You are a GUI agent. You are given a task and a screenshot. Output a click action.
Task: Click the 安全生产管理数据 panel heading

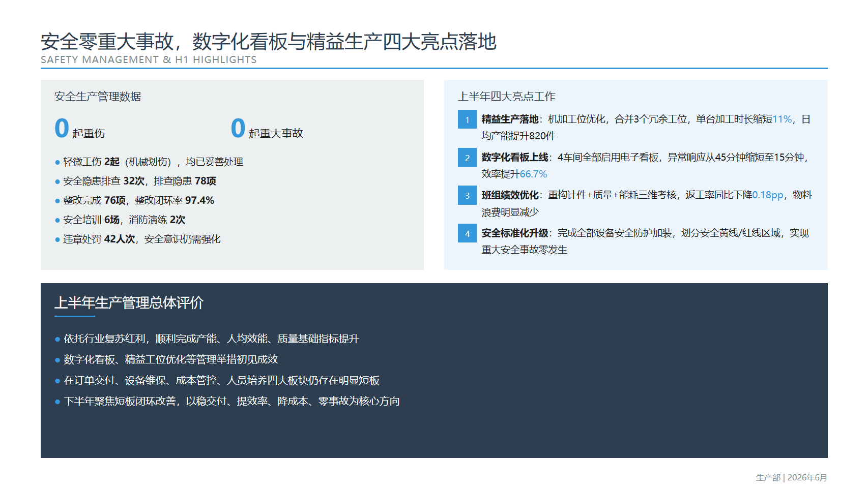point(98,97)
